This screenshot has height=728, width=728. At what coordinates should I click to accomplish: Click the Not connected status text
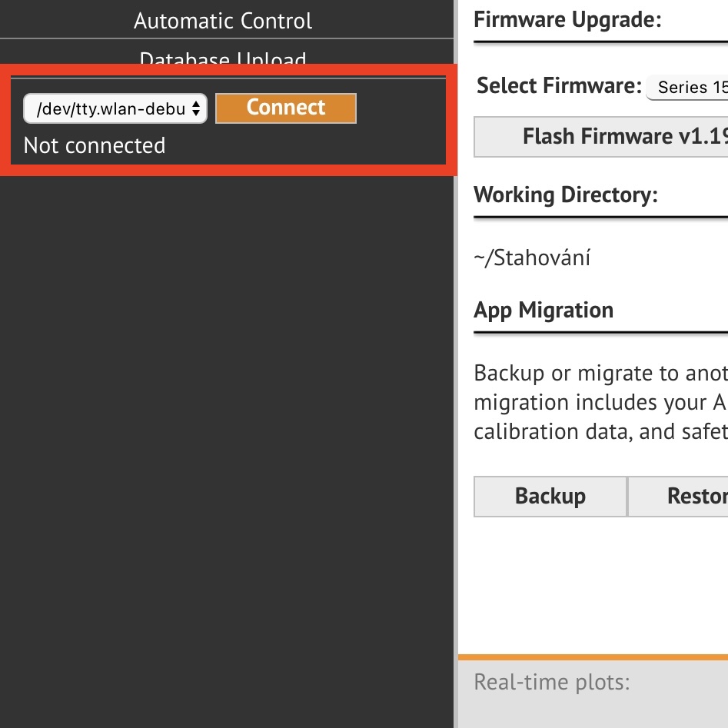pyautogui.click(x=95, y=145)
